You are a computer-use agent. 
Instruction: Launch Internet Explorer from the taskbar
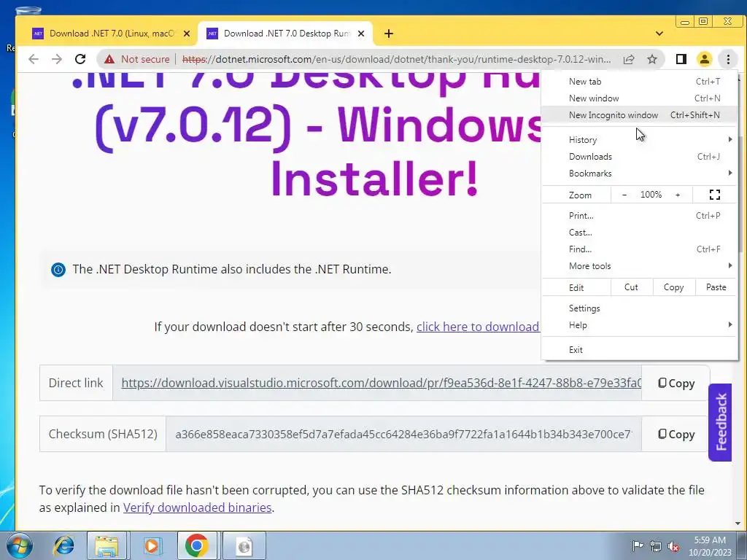(x=63, y=545)
